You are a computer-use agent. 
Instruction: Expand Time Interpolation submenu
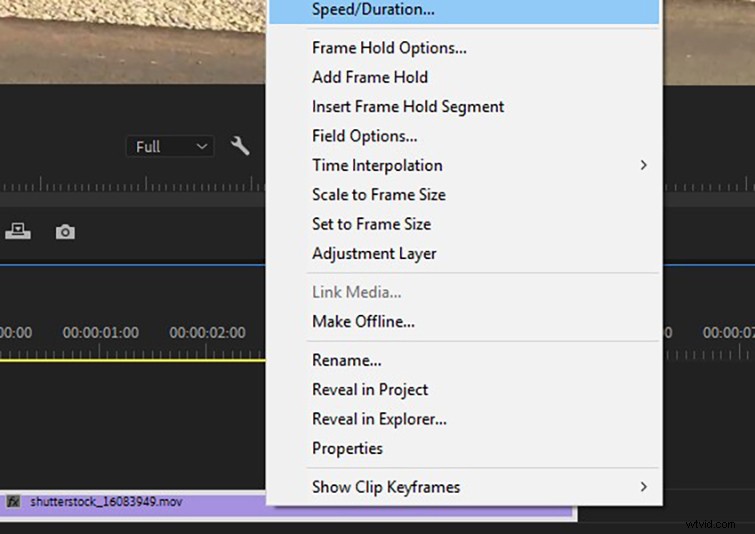(x=464, y=166)
